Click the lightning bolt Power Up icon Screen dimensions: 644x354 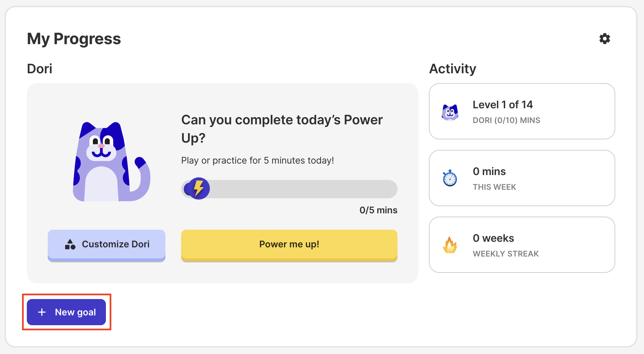point(198,188)
